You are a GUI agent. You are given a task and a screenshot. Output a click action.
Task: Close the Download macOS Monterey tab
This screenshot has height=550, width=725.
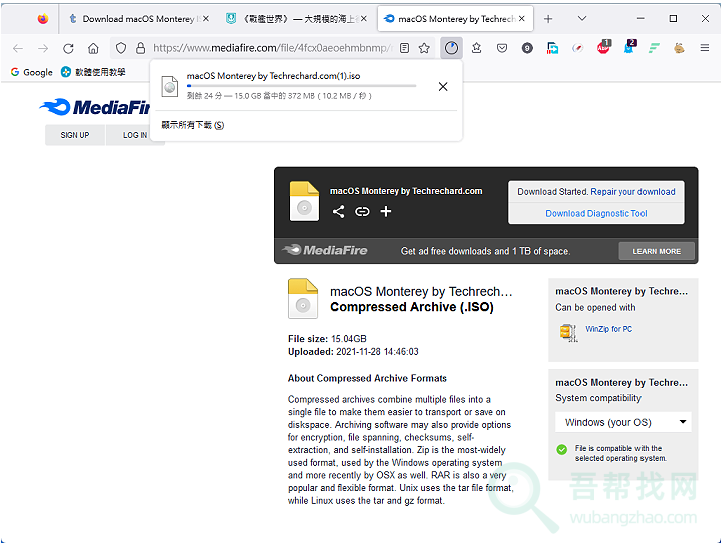206,18
